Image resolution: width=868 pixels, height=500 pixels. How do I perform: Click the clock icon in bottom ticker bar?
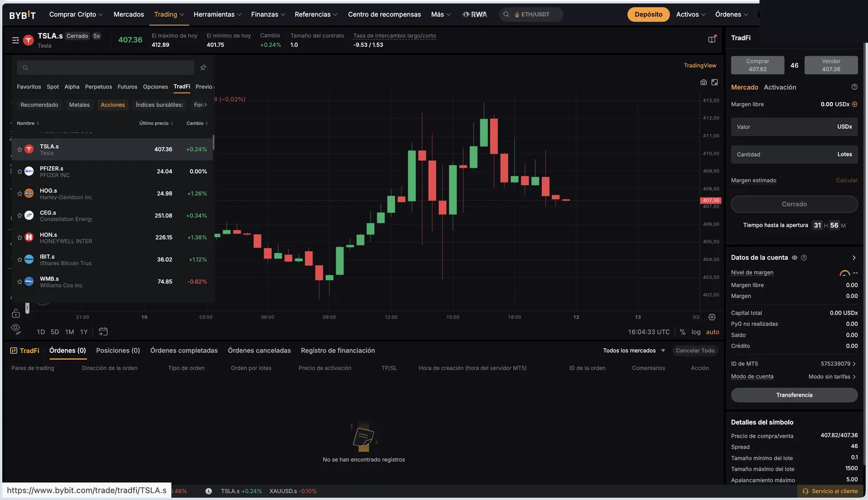[x=209, y=491]
